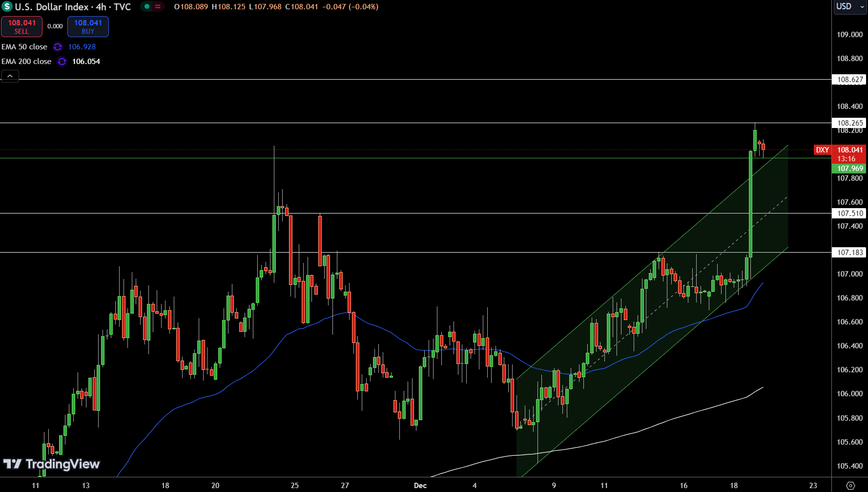Viewport: 868px width, 492px height.
Task: Click the 108.627 price level label
Action: point(849,80)
